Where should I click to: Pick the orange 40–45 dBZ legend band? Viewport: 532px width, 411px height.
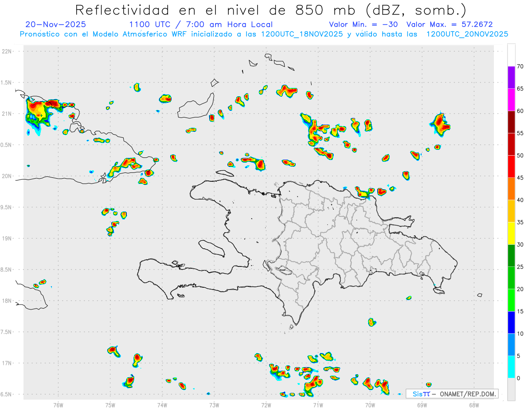pos(511,189)
